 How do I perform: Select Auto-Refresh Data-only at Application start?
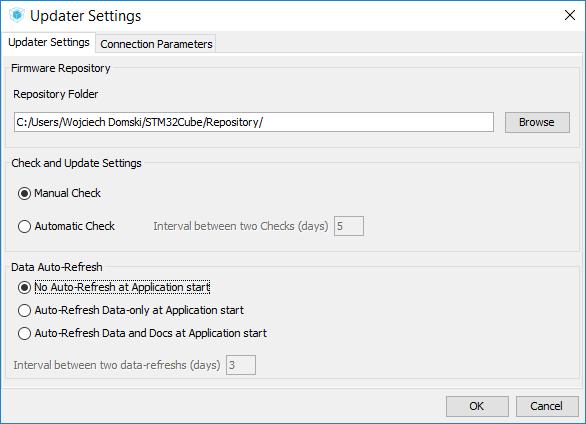[x=25, y=310]
